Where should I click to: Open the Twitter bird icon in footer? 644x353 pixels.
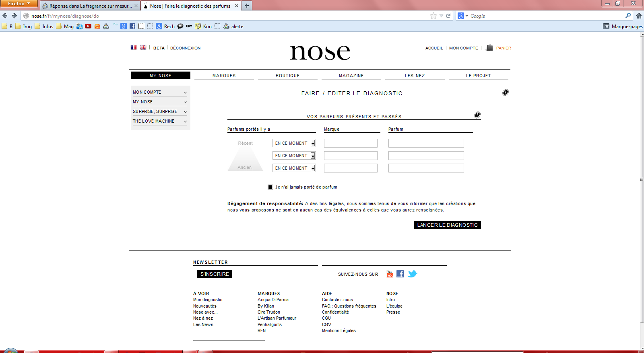(x=412, y=274)
